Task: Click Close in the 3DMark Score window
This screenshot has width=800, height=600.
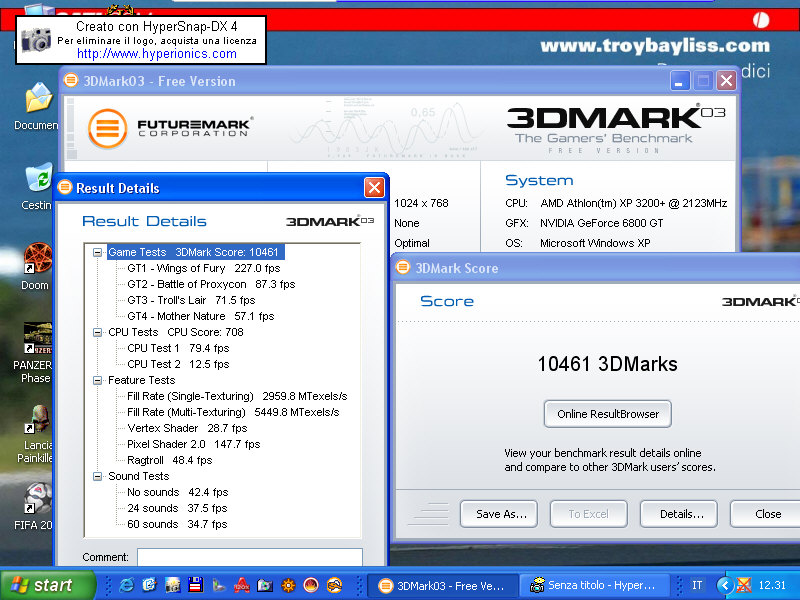Action: (766, 514)
